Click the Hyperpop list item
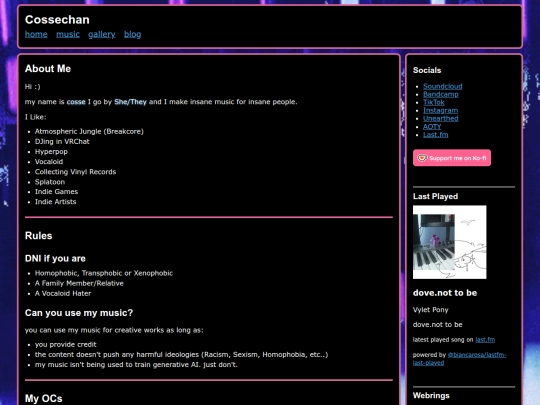Screen dimensions: 540x405 (51, 152)
